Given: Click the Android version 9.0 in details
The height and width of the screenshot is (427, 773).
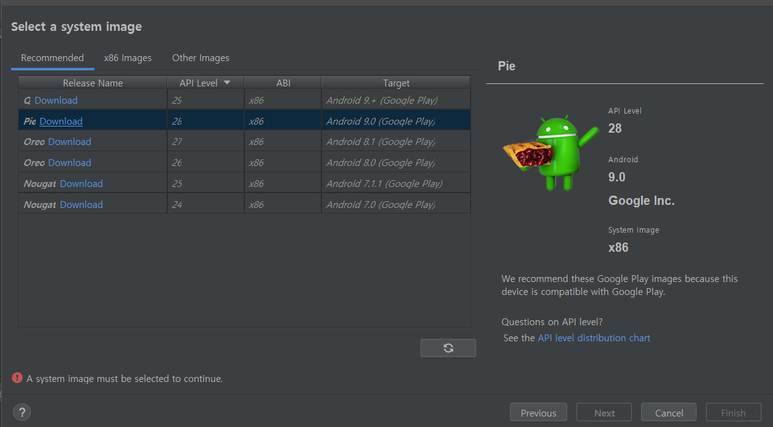Looking at the screenshot, I should coord(616,177).
